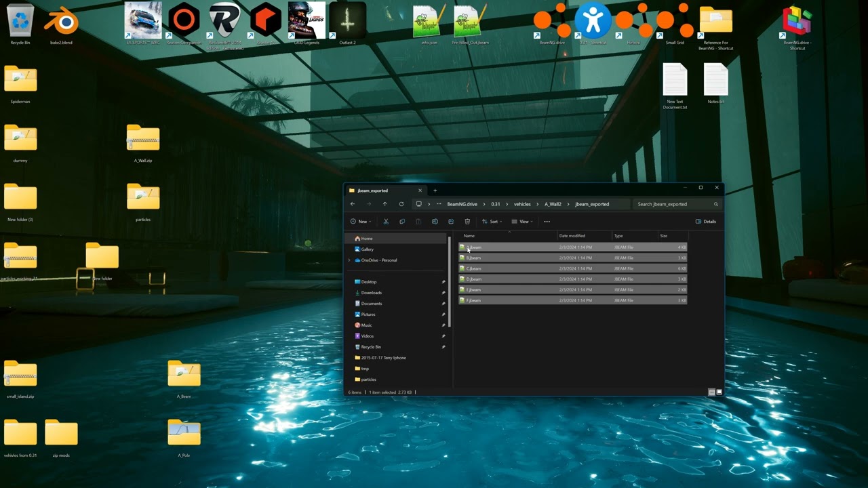Select the D.jbeam file
Screen dimensions: 868x488
[573, 279]
